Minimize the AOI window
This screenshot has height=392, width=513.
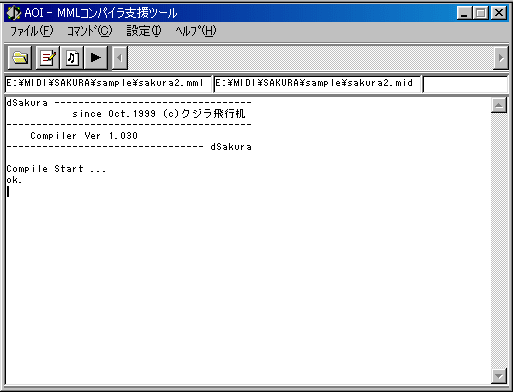click(464, 13)
